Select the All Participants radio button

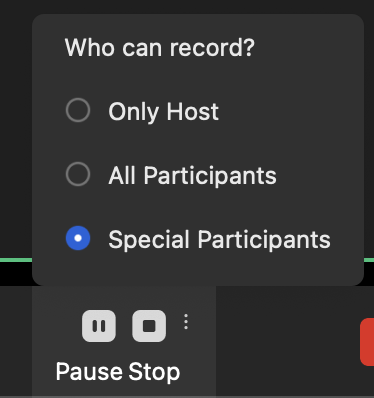coord(78,174)
